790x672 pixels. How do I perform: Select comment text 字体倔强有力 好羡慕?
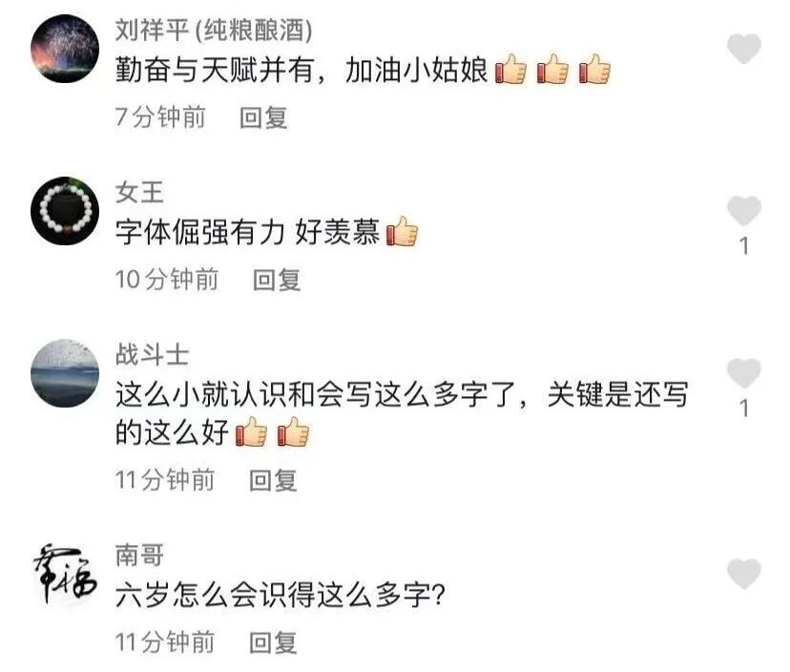pyautogui.click(x=247, y=232)
